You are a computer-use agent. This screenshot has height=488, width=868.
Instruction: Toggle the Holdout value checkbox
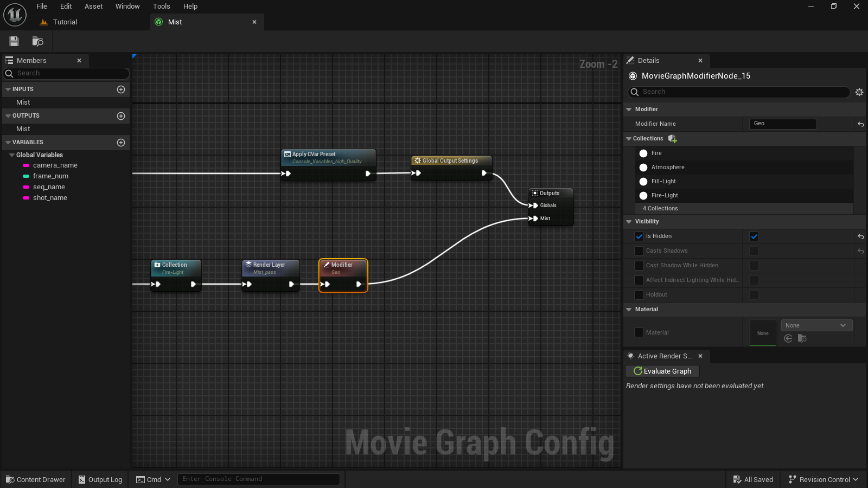(x=754, y=295)
